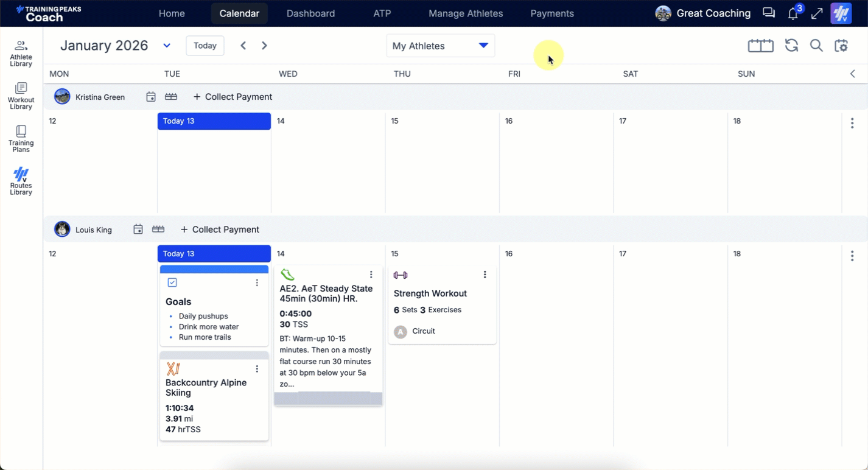
Task: Open Strength Workout options menu
Action: pyautogui.click(x=485, y=275)
